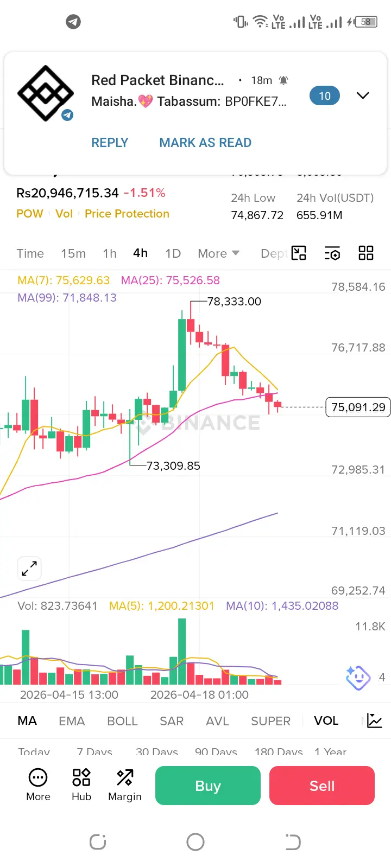
Task: Open the chart drawing tools icon
Action: click(299, 253)
